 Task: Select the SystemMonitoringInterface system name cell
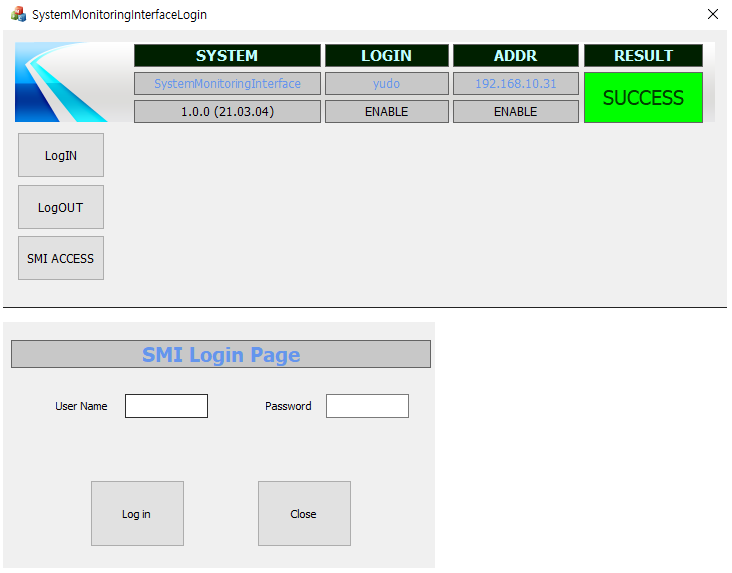[x=227, y=84]
